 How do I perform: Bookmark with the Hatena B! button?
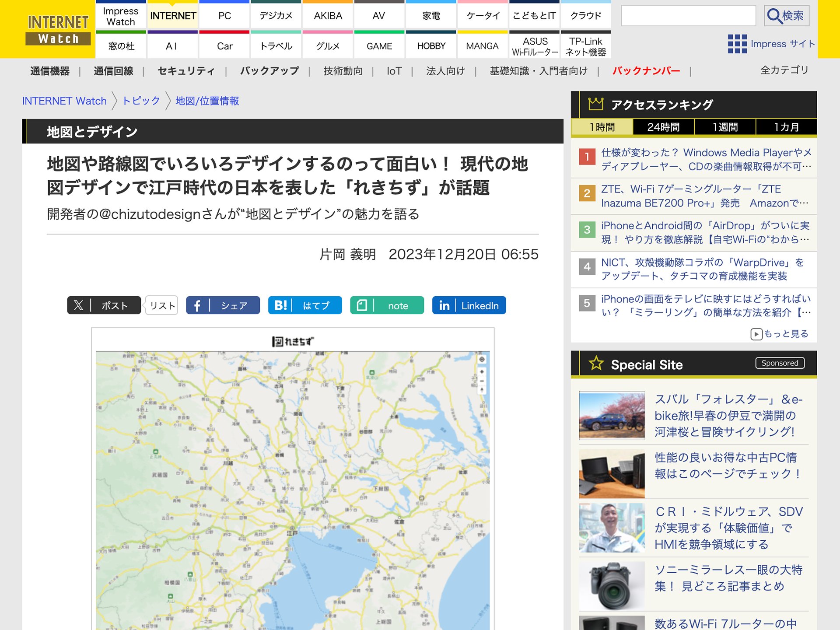(304, 305)
